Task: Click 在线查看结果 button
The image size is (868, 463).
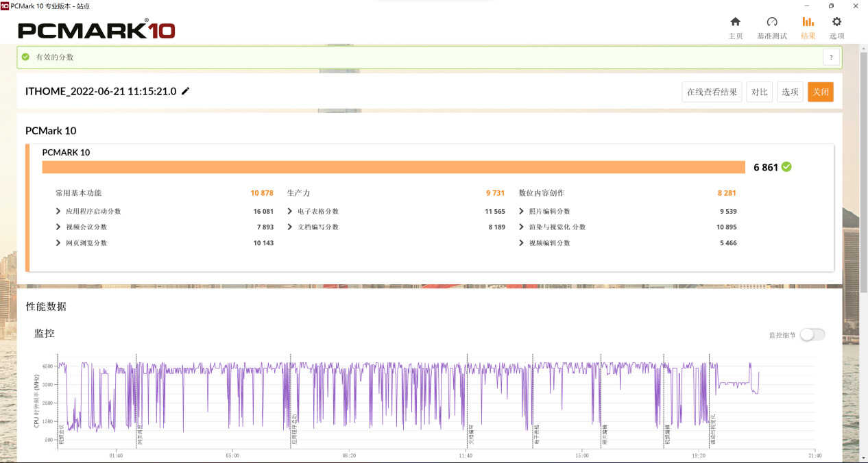Action: click(x=712, y=92)
